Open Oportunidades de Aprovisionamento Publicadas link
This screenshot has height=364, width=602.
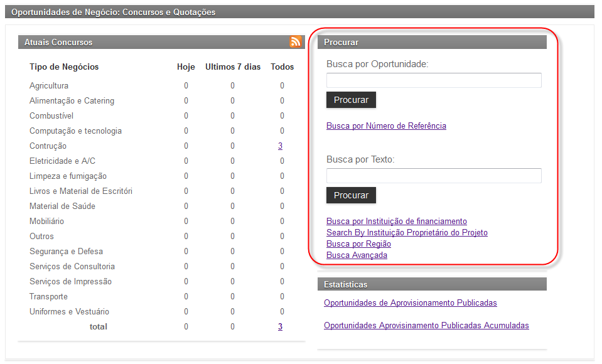410,303
